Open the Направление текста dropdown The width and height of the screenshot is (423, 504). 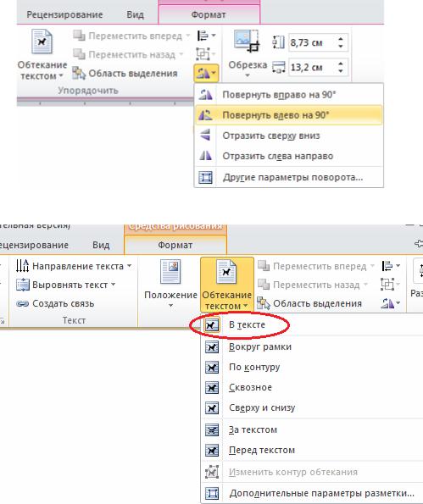pos(74,266)
